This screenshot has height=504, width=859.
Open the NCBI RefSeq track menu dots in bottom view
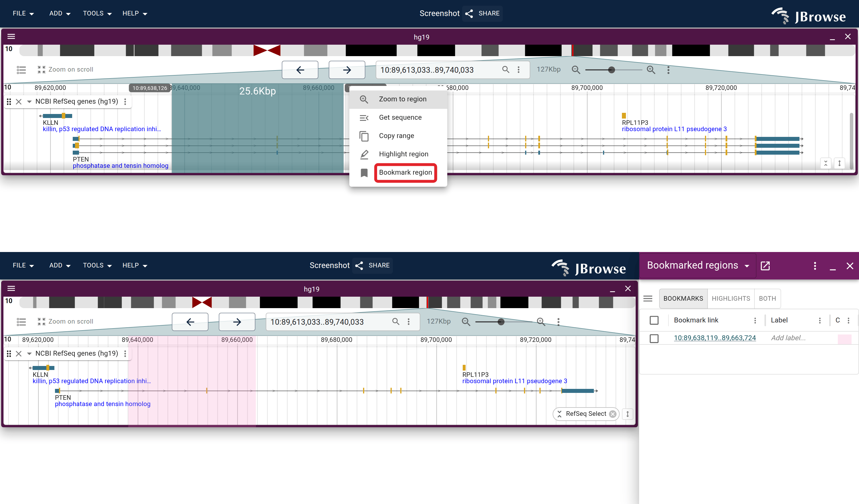(125, 354)
